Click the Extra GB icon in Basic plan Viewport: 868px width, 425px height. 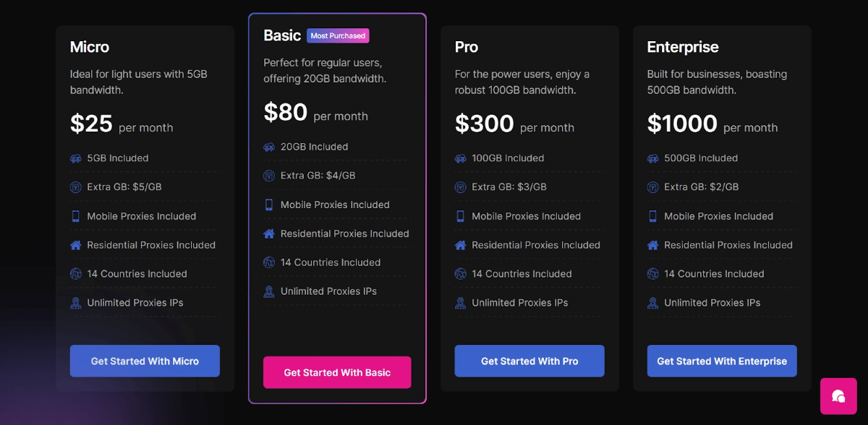269,176
